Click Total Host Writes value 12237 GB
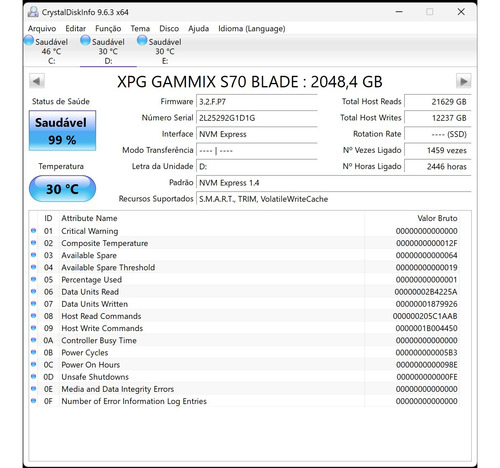 pyautogui.click(x=438, y=118)
